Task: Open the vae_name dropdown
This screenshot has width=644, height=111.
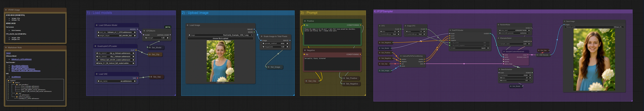Action: [116, 81]
